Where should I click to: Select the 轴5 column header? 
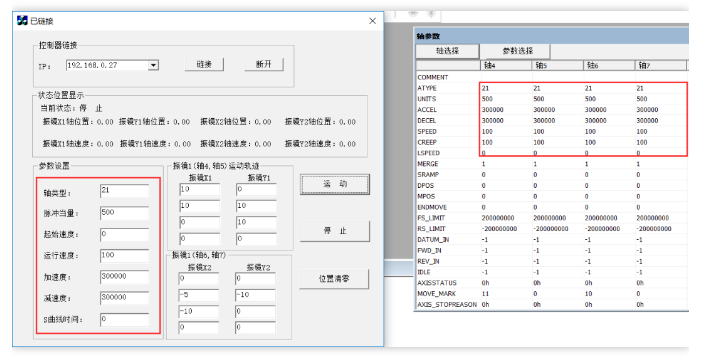[x=558, y=66]
